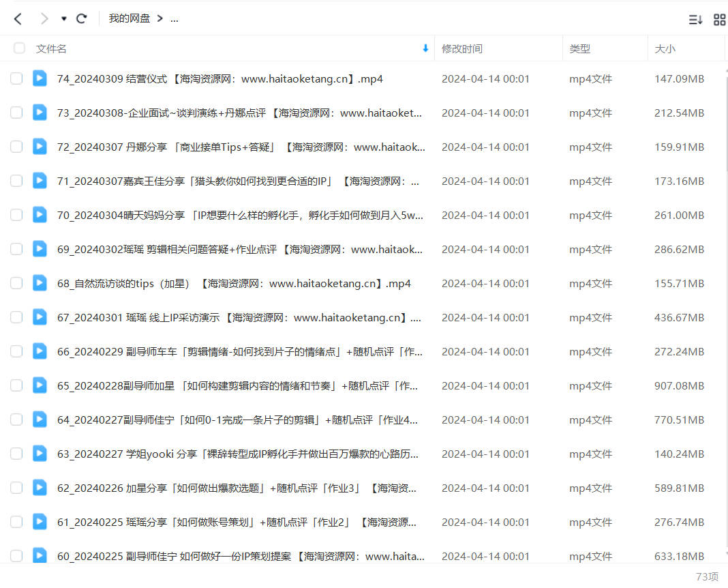Toggle the blue sort direction arrow
The height and width of the screenshot is (588, 728).
(x=425, y=48)
